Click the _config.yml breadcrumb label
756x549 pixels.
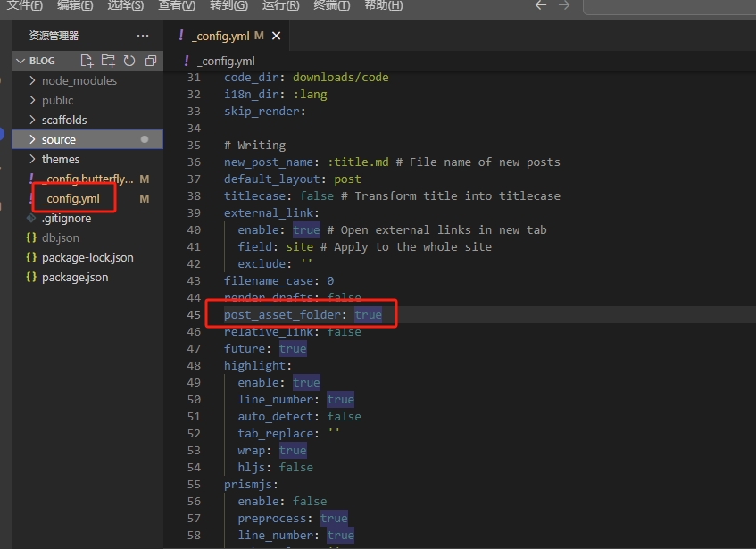pos(226,62)
